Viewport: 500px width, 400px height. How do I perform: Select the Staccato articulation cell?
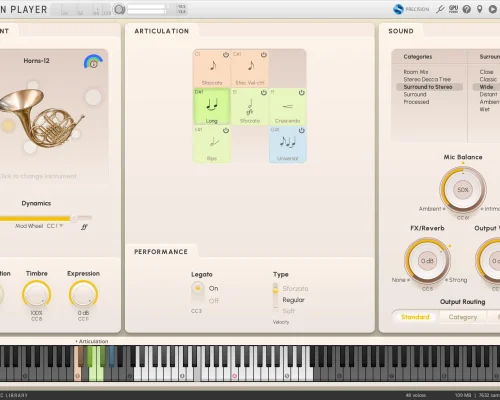(x=212, y=68)
